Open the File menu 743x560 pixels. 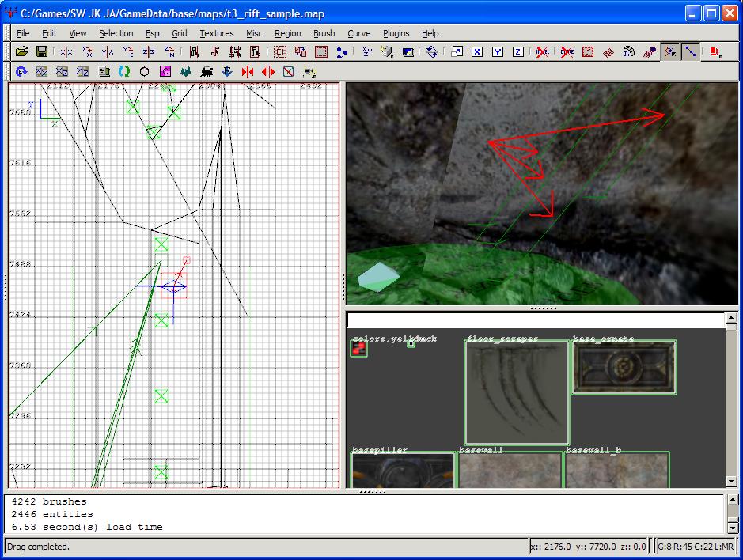pos(23,33)
